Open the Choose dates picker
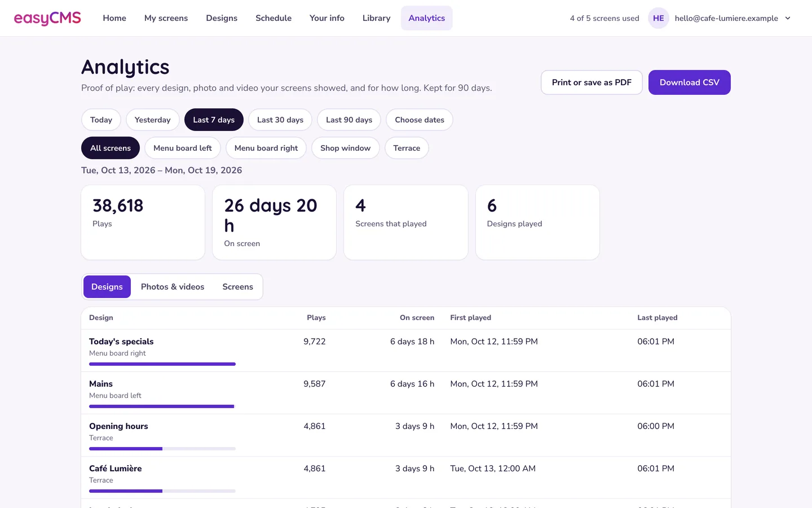 pos(420,120)
